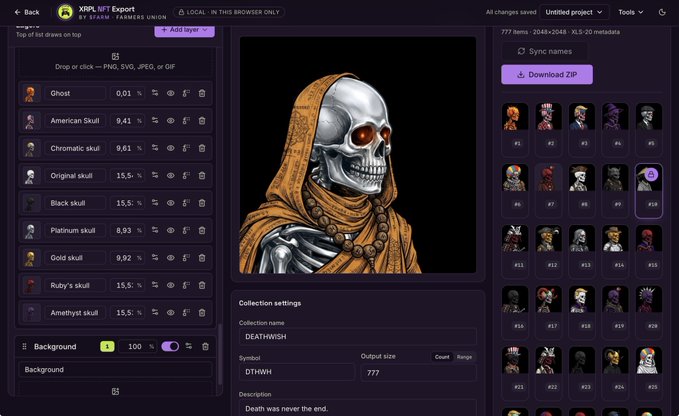Edit the Ghost rarity percentage field
This screenshot has width=679, height=416.
pos(127,93)
